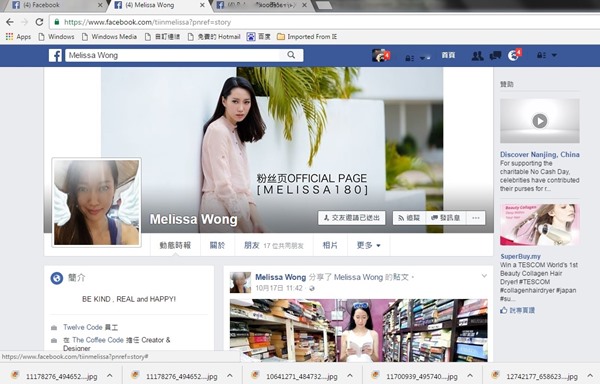Open the SuperBuy.my ad link
This screenshot has width=600, height=384.
point(520,257)
